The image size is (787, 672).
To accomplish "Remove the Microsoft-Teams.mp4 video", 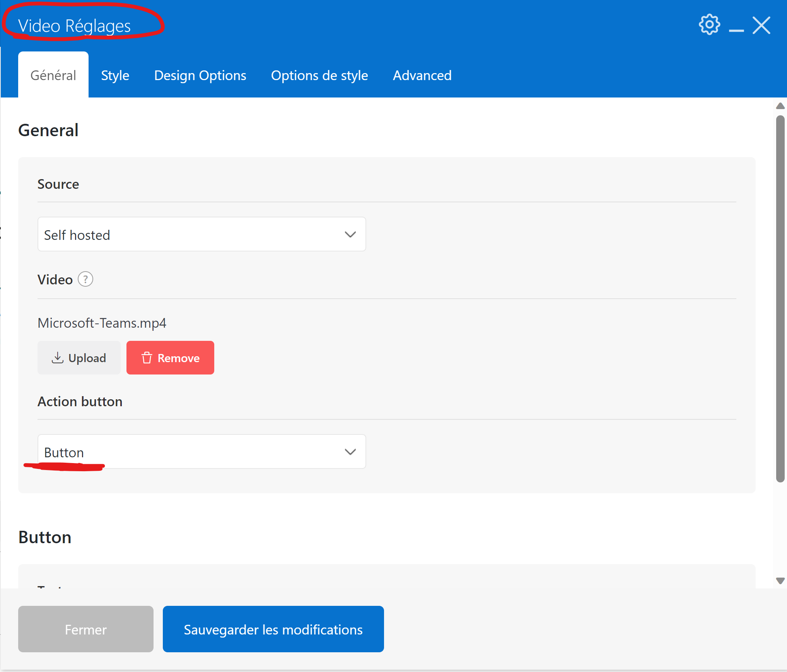I will [170, 358].
